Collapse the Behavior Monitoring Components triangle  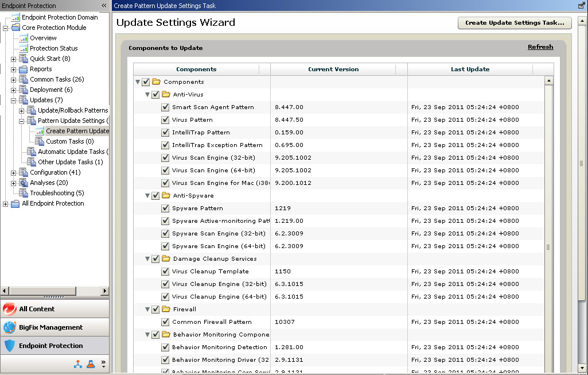pyautogui.click(x=147, y=334)
